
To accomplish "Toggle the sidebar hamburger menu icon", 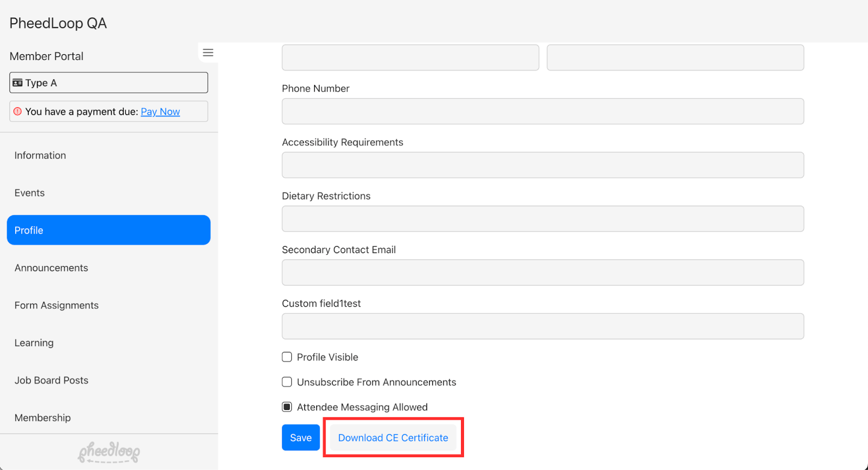I will tap(208, 53).
